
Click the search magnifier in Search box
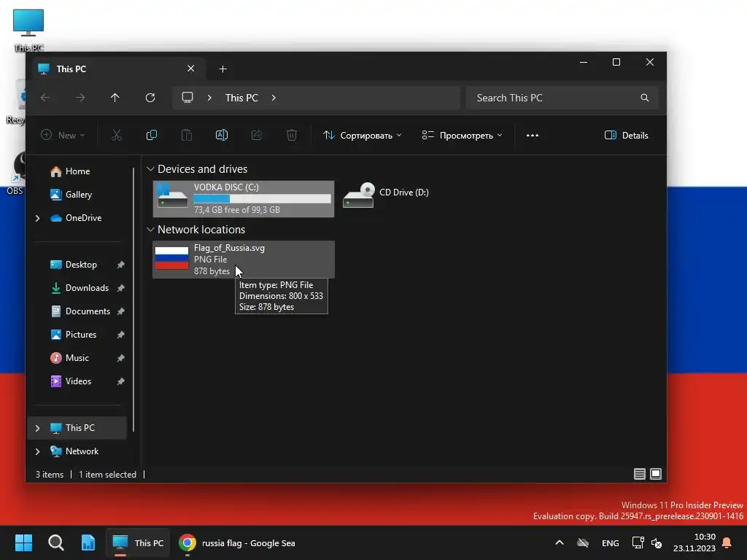pos(645,98)
